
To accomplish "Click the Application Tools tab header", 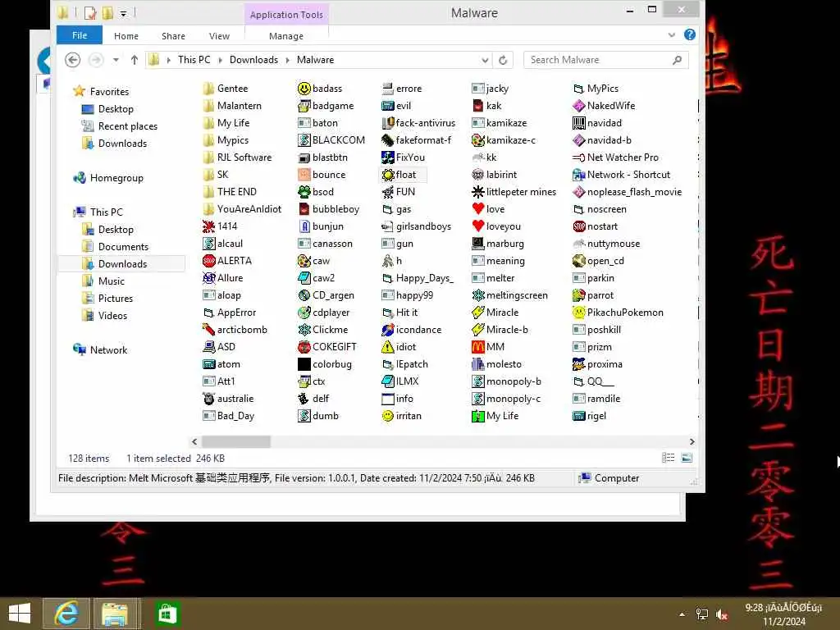I will (x=286, y=15).
